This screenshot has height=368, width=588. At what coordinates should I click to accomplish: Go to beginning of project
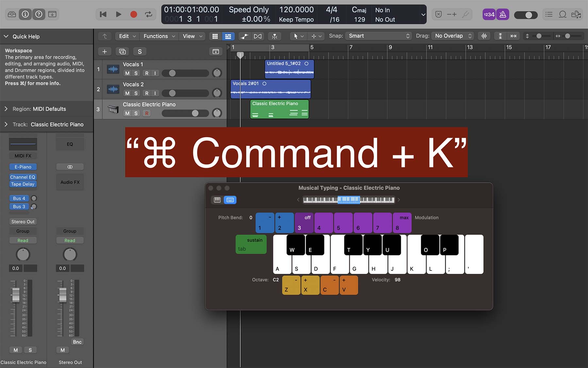click(103, 14)
